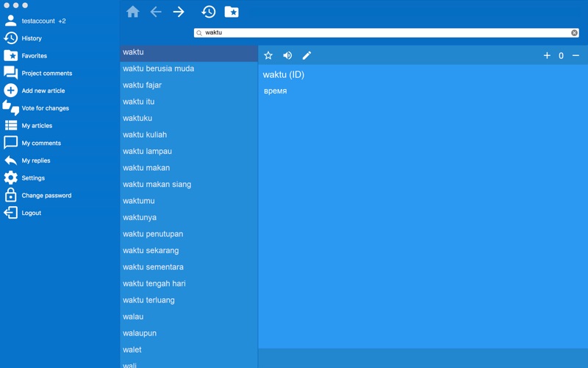Open My replies label
Image resolution: width=588 pixels, height=368 pixels.
36,160
